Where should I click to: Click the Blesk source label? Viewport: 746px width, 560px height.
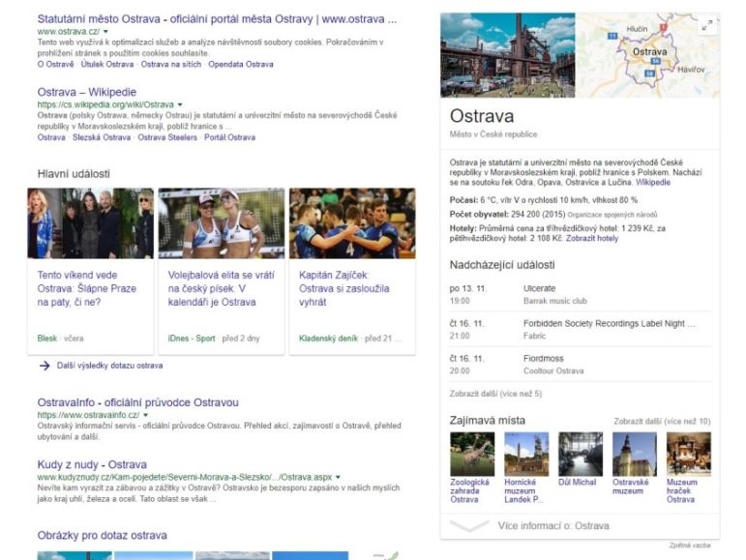click(x=47, y=339)
